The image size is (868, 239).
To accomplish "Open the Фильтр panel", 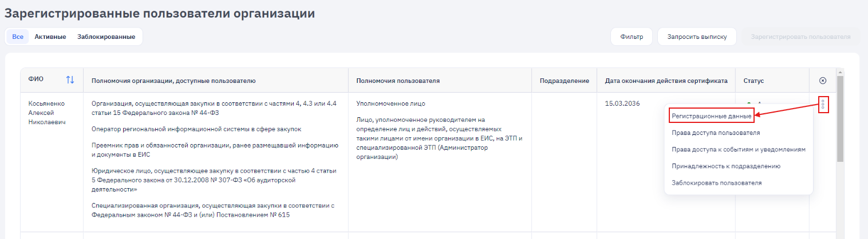I will (632, 37).
